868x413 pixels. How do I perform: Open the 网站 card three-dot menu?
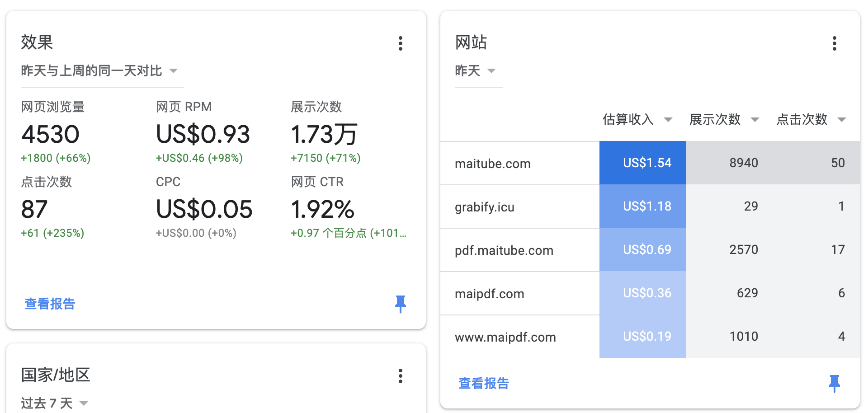pos(835,43)
